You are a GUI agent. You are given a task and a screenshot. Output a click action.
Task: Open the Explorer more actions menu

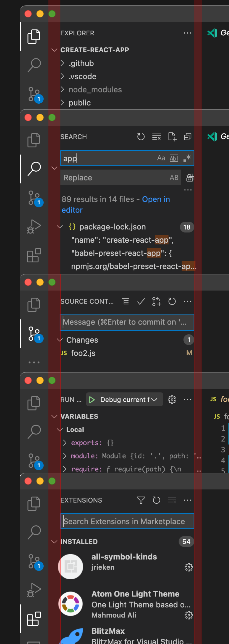pos(188,33)
